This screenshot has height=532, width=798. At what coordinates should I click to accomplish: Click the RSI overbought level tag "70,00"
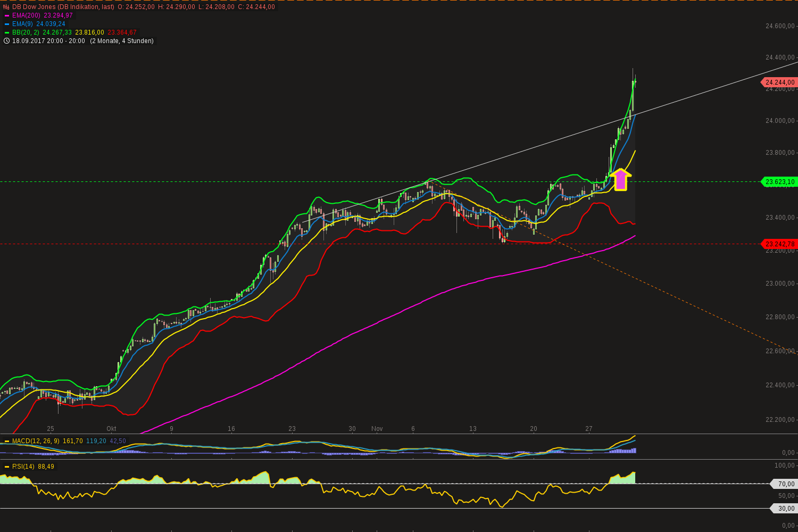[784, 484]
